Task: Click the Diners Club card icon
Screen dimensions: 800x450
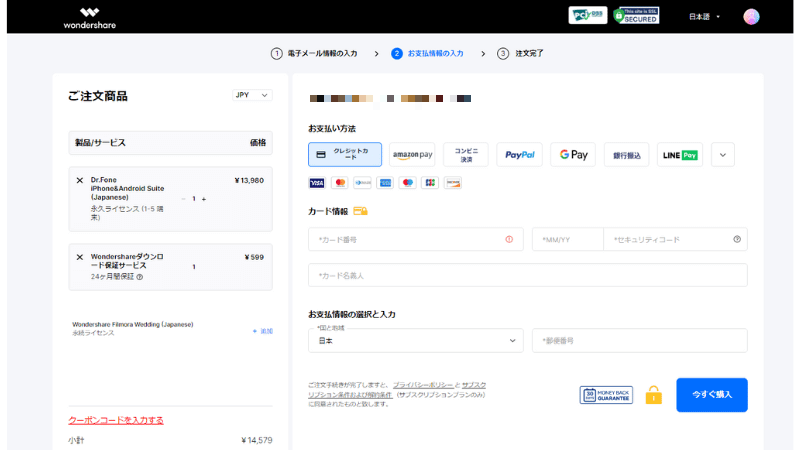Action: (362, 183)
